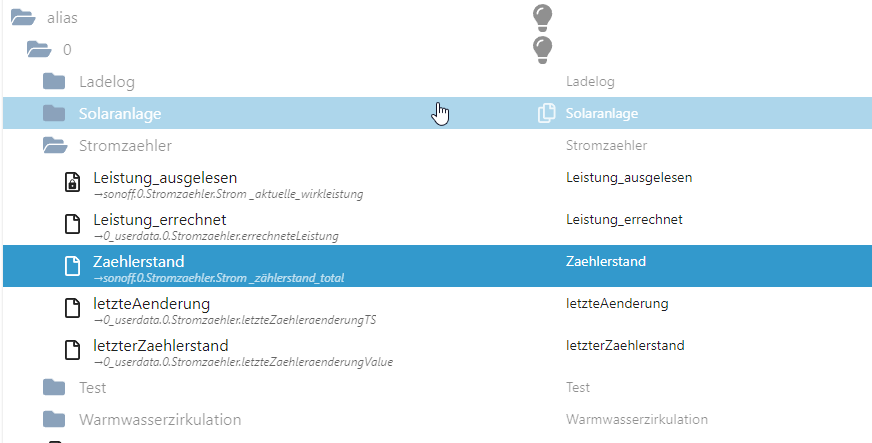Click the file icon of letzterZaehlerstand

coord(72,350)
